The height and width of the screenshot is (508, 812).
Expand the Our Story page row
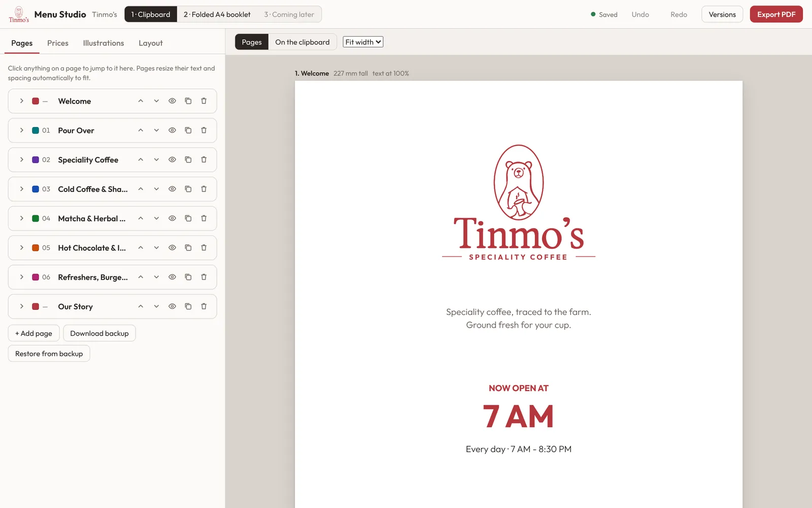tap(21, 306)
